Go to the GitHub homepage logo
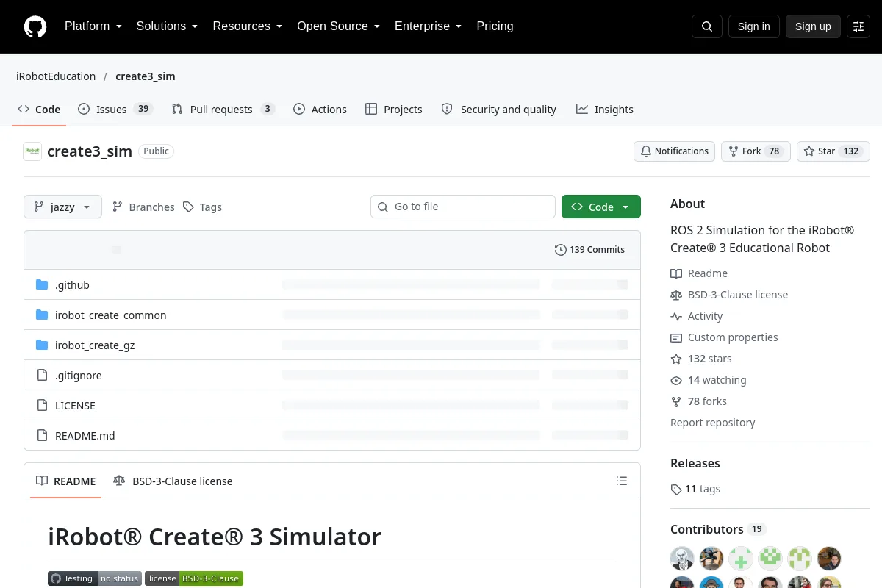This screenshot has height=588, width=882. click(x=35, y=26)
